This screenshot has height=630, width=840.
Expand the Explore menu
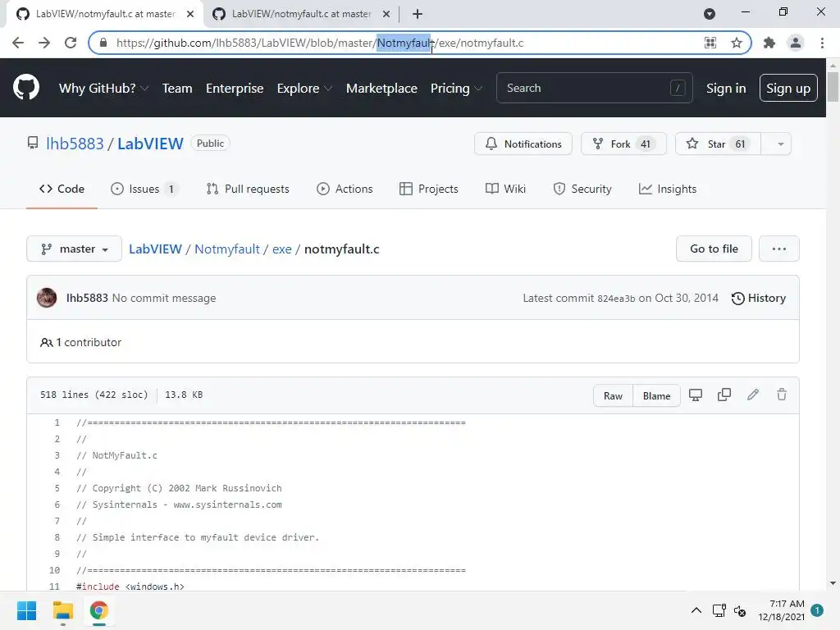pyautogui.click(x=304, y=89)
